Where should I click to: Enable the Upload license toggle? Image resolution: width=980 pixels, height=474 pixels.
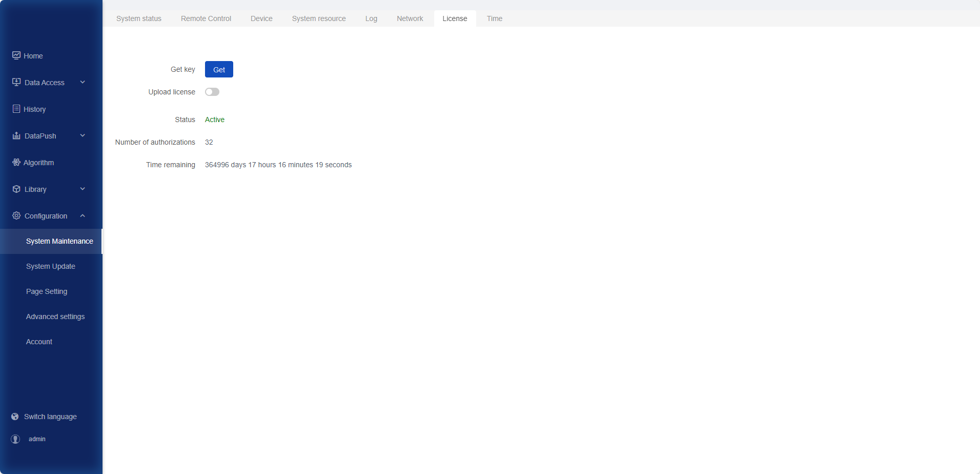click(x=212, y=92)
